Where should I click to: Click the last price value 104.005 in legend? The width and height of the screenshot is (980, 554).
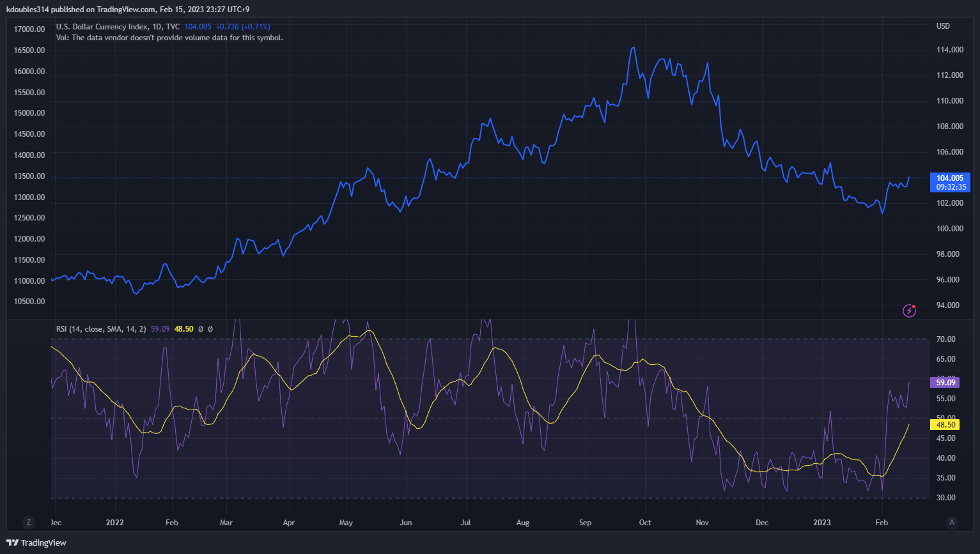pos(198,27)
